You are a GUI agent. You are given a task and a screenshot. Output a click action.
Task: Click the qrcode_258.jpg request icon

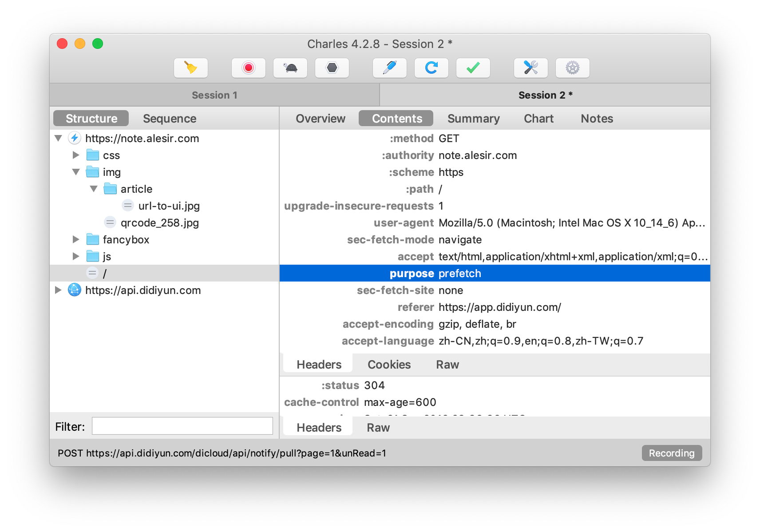(110, 222)
